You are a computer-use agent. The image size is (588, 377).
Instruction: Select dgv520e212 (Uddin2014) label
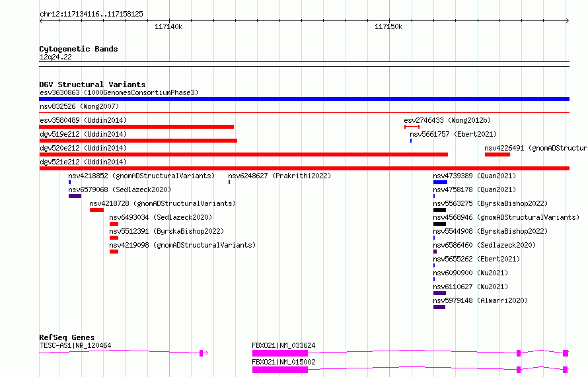click(x=83, y=148)
